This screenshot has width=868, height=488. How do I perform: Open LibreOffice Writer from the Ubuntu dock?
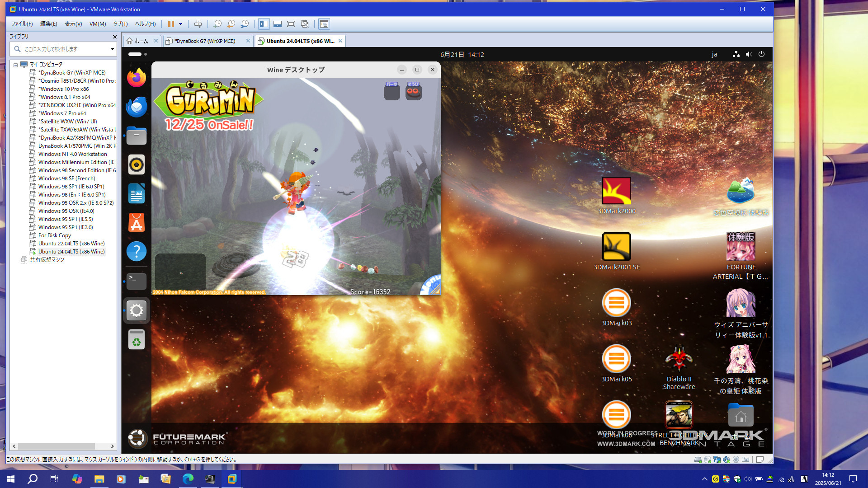pyautogui.click(x=136, y=193)
